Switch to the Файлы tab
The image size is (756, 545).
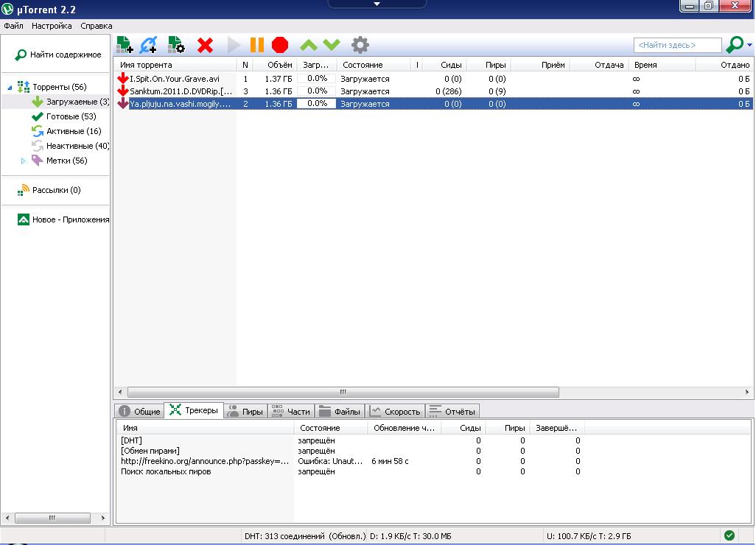(340, 411)
